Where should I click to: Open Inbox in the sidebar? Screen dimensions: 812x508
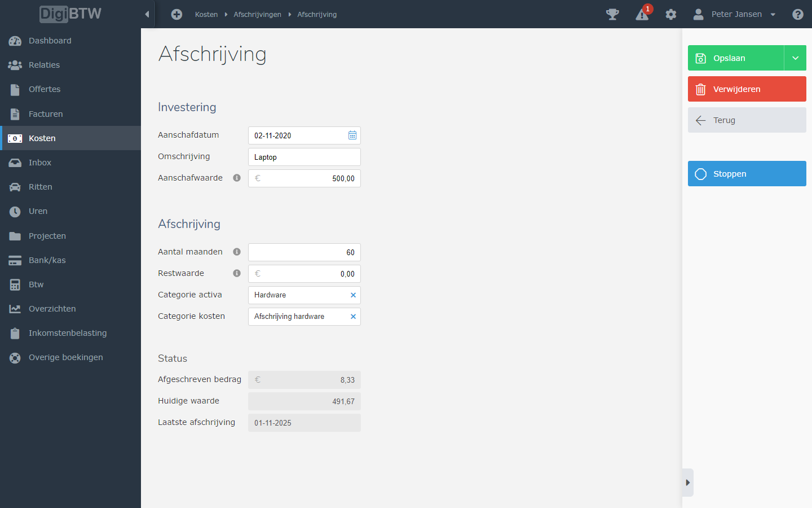70,163
